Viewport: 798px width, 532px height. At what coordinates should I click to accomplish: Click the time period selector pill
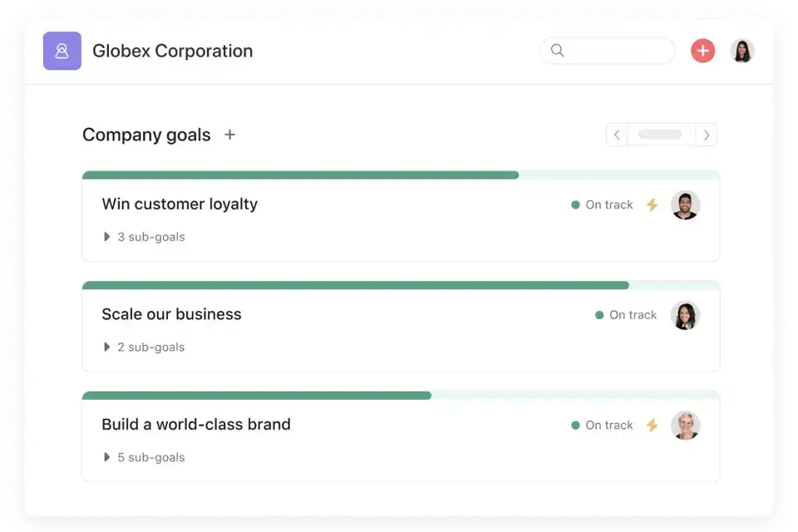click(x=661, y=135)
